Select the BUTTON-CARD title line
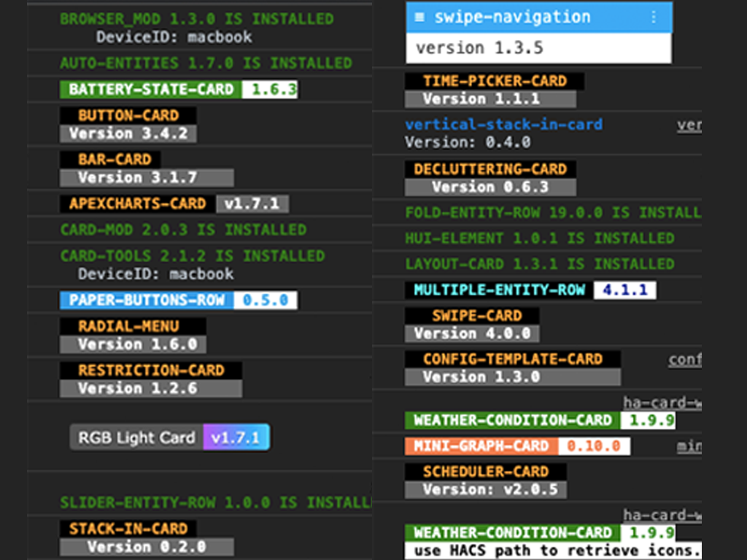 pos(128,115)
